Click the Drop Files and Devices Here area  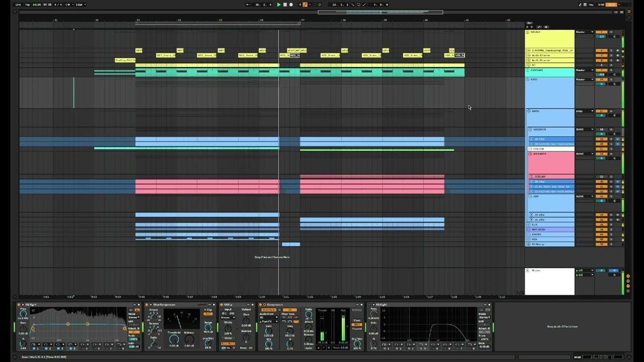tap(272, 257)
